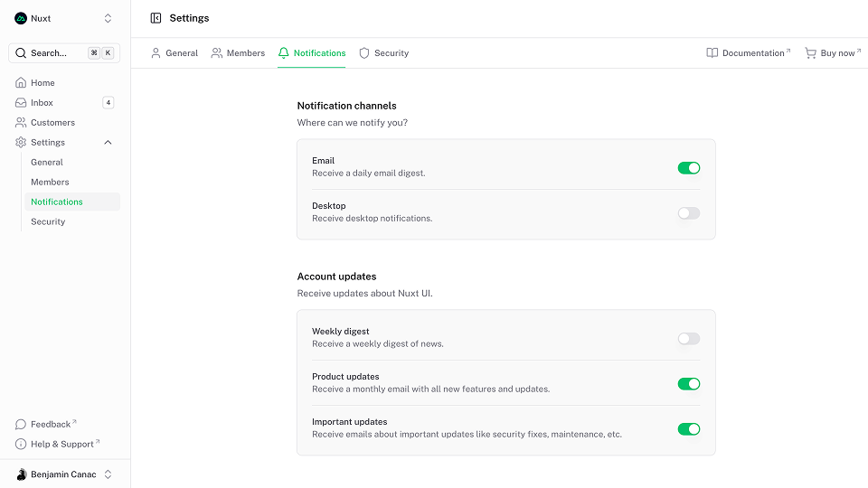The width and height of the screenshot is (868, 488).
Task: Open Inbox via the tray icon
Action: click(x=21, y=103)
